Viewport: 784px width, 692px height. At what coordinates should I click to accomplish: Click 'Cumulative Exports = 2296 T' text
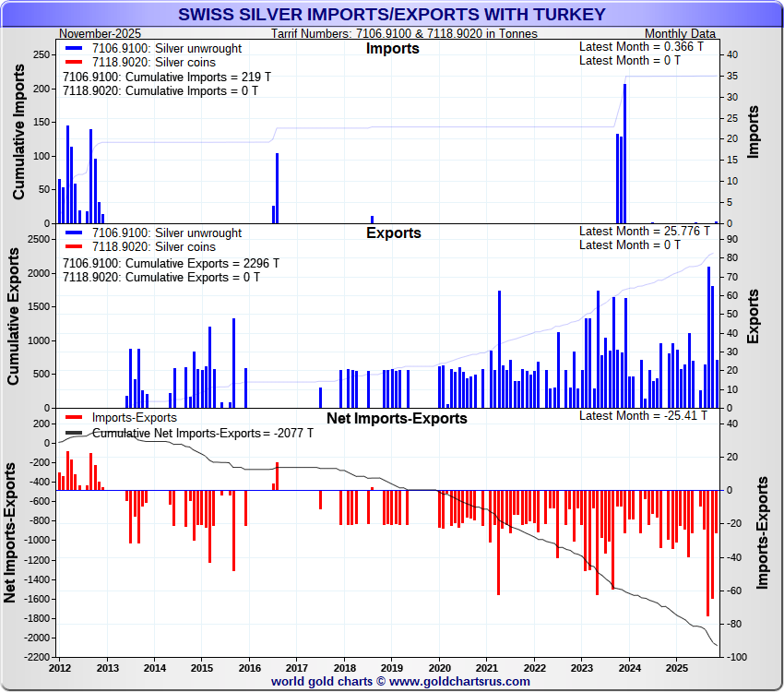(202, 264)
